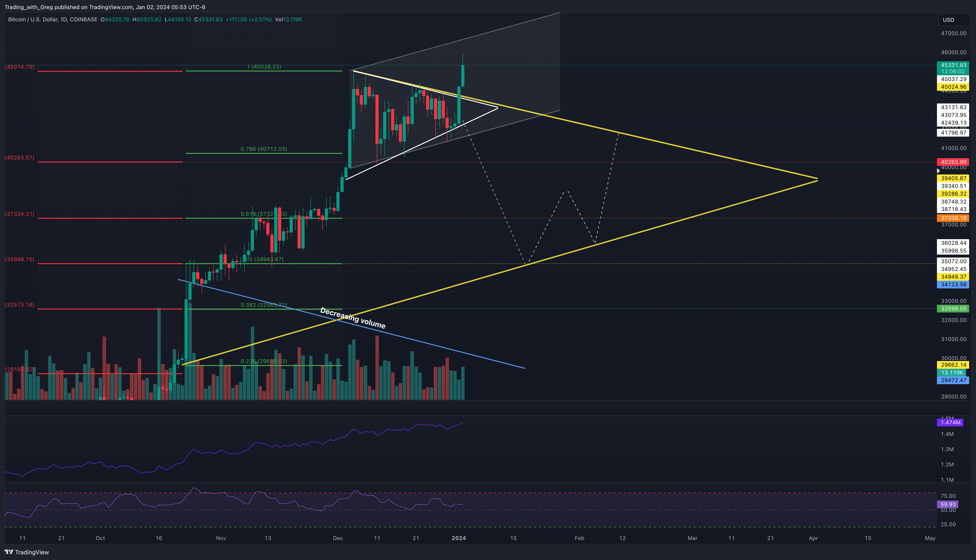Viewport: 976px width, 560px height.
Task: Click the RSI value label 59.93
Action: click(947, 504)
